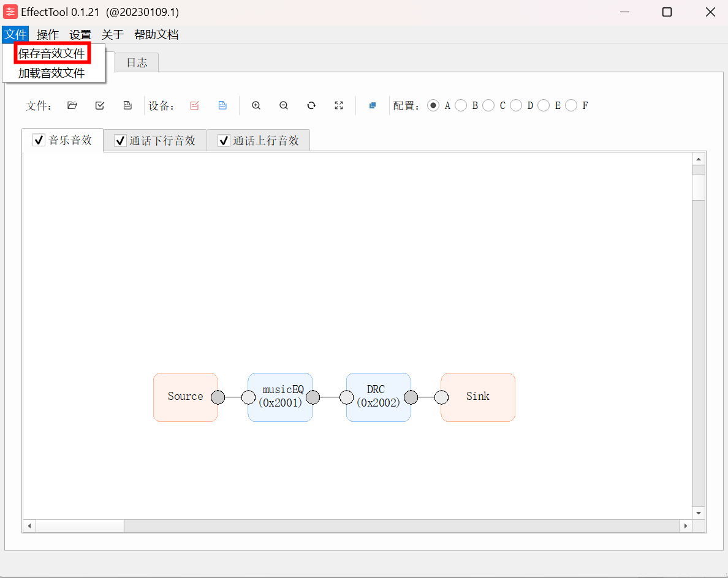728x578 pixels.
Task: Click the vertical scrollbar down arrow
Action: [x=699, y=513]
